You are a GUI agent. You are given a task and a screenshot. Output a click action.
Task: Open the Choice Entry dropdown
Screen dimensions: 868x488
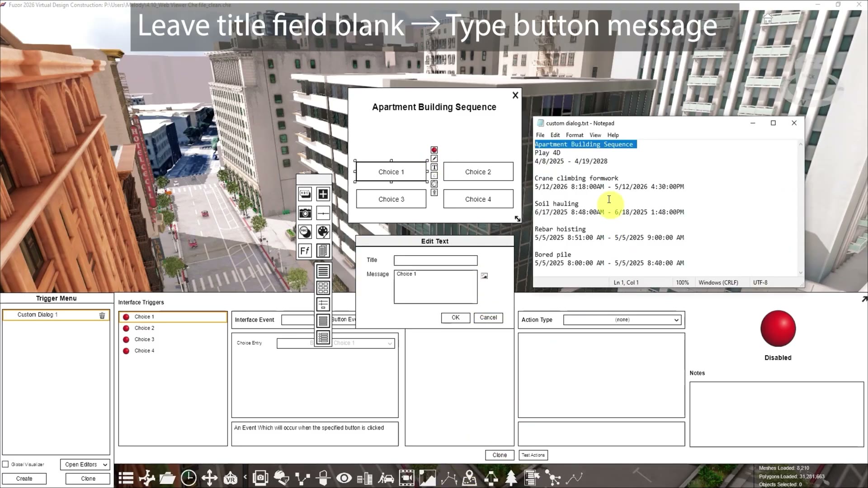click(335, 343)
